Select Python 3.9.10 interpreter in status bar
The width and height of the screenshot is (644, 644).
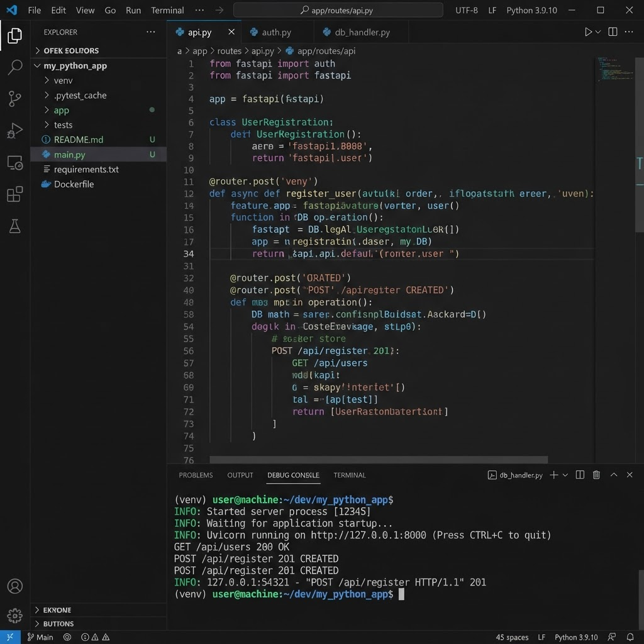pos(576,637)
